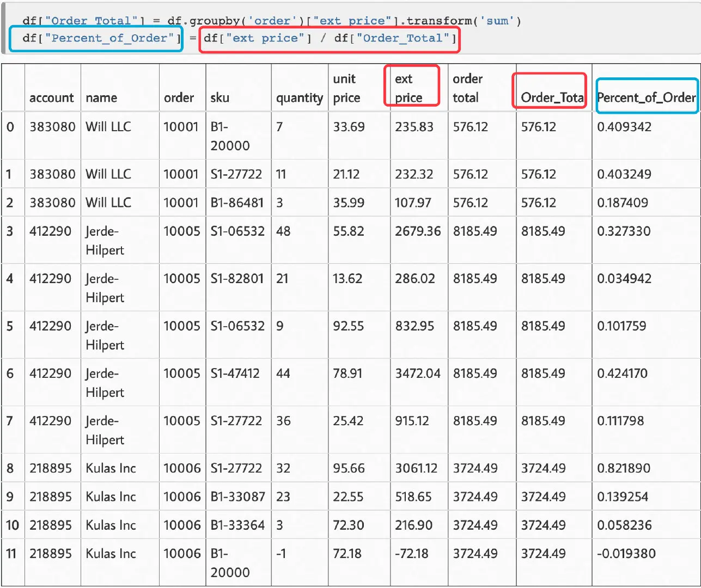Click row index 0

pos(10,127)
